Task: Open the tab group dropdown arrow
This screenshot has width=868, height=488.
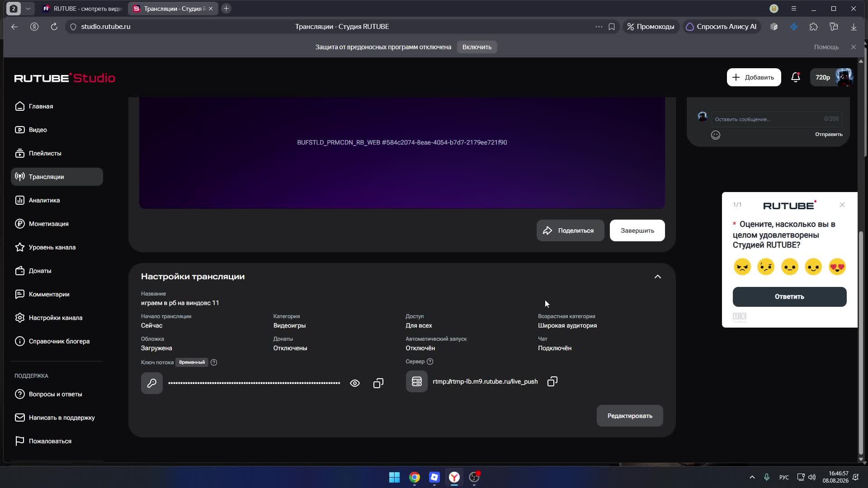Action: click(x=28, y=9)
